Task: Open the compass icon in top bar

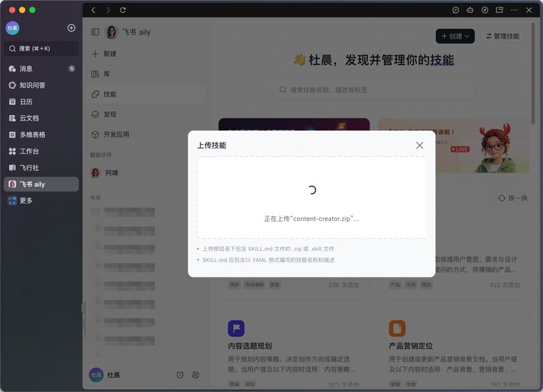Action: click(485, 10)
